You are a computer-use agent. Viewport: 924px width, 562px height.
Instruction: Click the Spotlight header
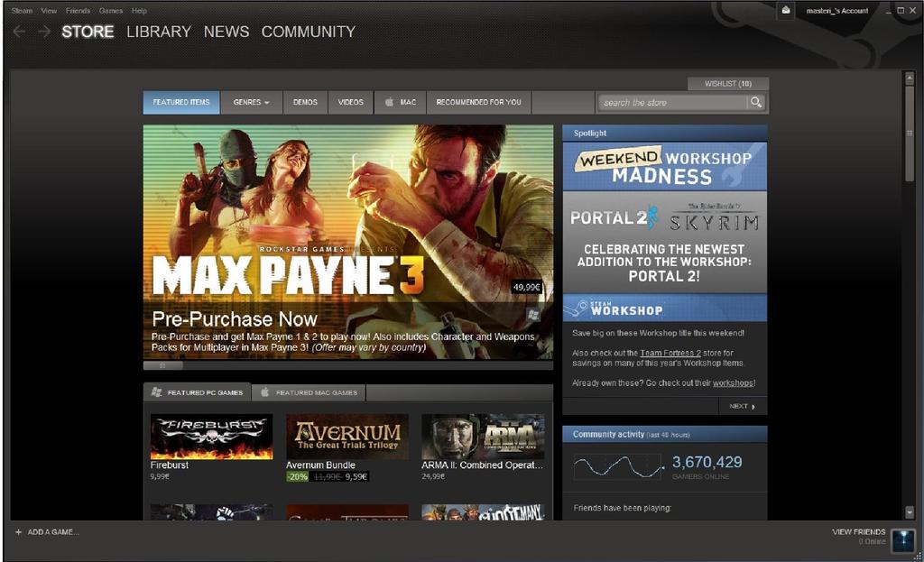coord(665,134)
